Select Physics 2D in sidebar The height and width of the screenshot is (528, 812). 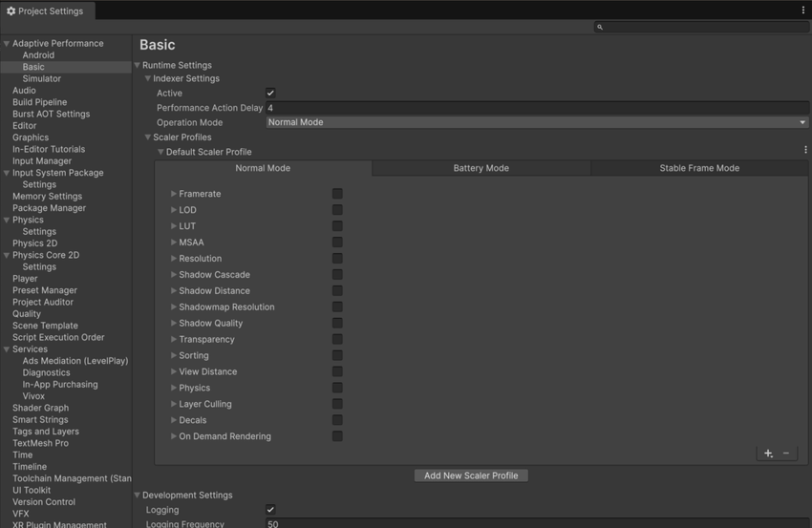tap(34, 243)
